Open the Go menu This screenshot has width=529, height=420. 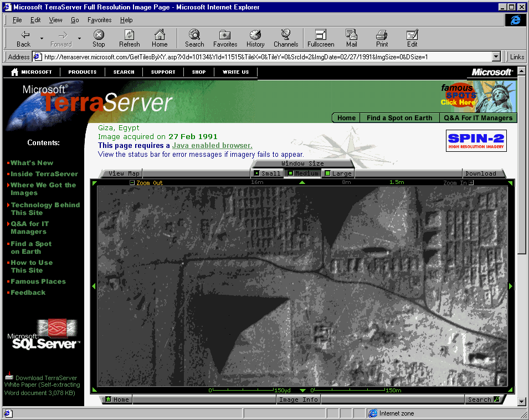pos(75,20)
